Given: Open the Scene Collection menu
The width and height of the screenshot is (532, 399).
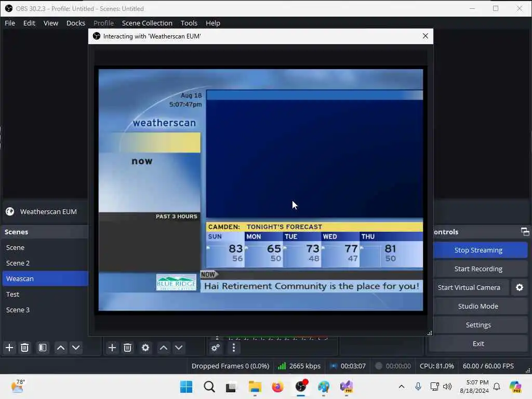Looking at the screenshot, I should pos(147,23).
